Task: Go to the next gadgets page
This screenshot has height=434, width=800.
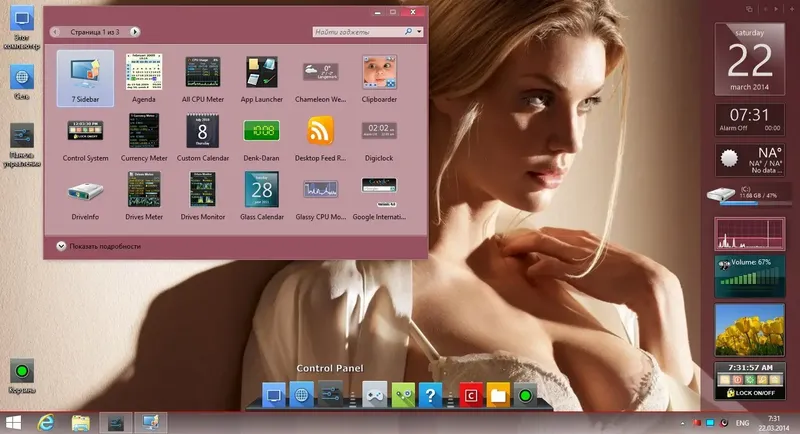Action: [134, 32]
